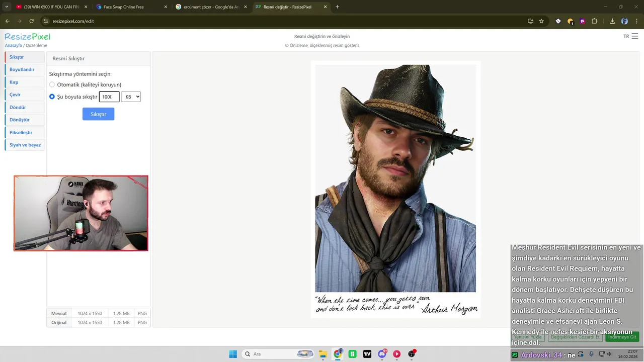Image resolution: width=644 pixels, height=362 pixels.
Task: Open the Chrome three-dot menu
Action: (x=636, y=21)
